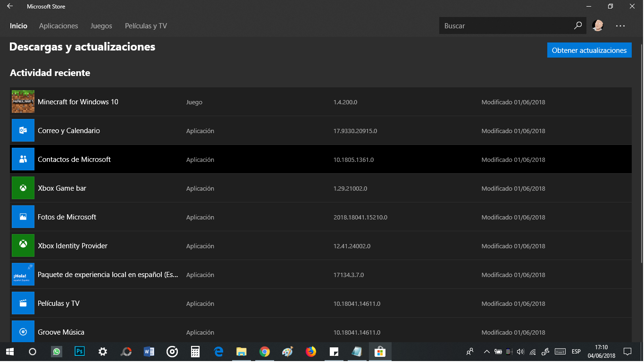Open Paint palette icon in taskbar

pos(287,352)
